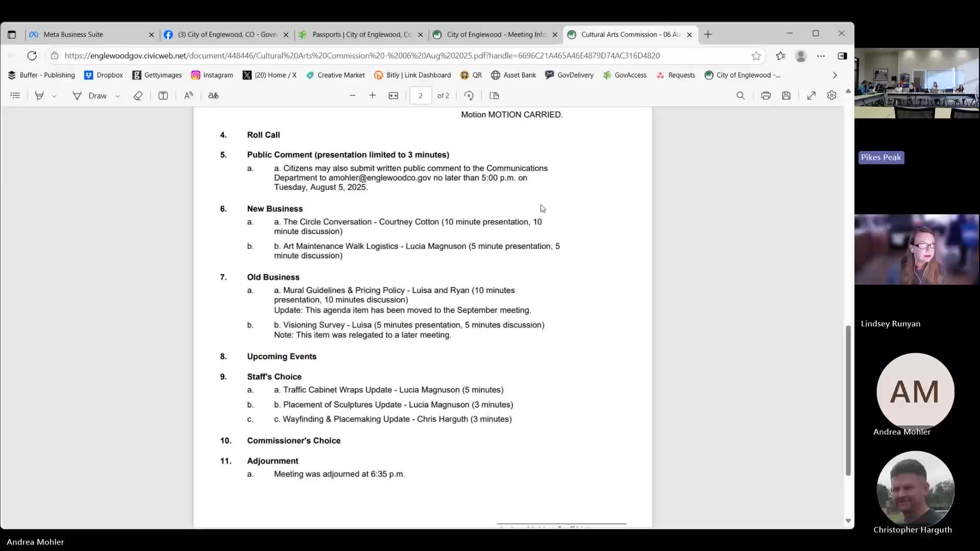Click the Rotate page icon
This screenshot has height=551, width=980.
tap(469, 95)
